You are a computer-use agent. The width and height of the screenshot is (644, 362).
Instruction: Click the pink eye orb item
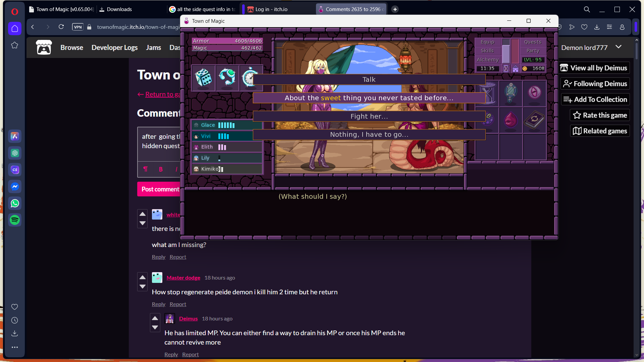534,92
